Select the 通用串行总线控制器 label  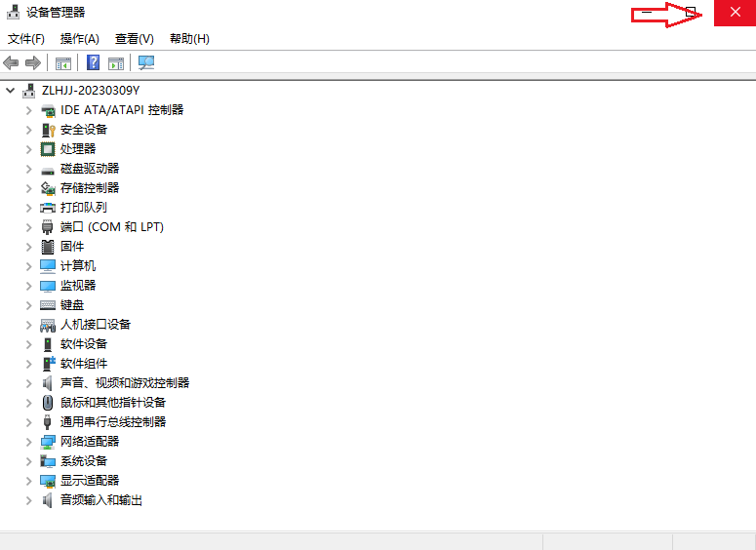(113, 422)
